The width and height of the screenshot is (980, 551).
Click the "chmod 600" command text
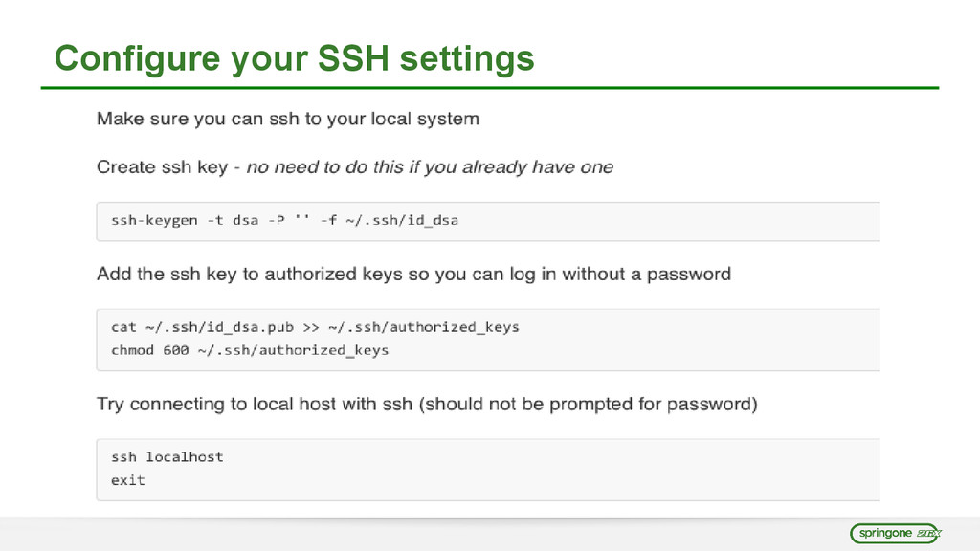click(x=149, y=350)
